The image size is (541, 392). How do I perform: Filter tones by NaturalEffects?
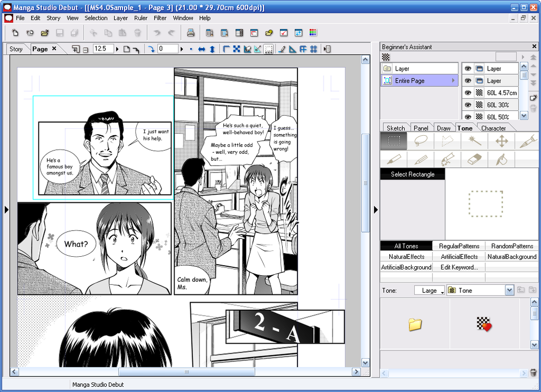tap(406, 257)
